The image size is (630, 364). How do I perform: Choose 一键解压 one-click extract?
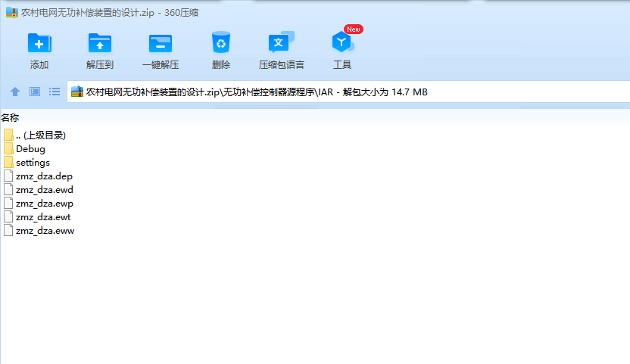tap(161, 43)
